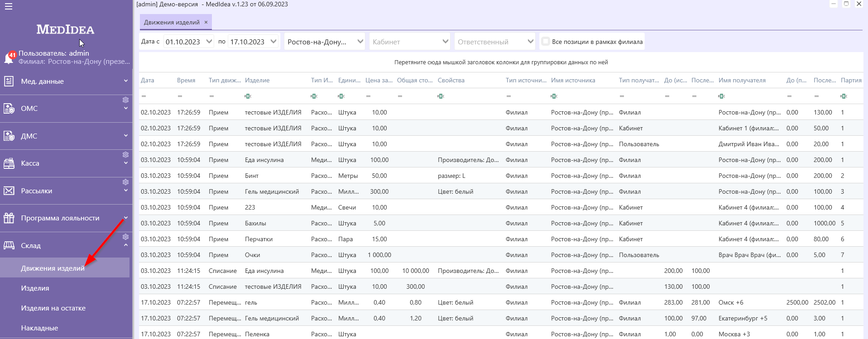Open filter operator for Время column
This screenshot has width=868, height=339.
click(180, 96)
